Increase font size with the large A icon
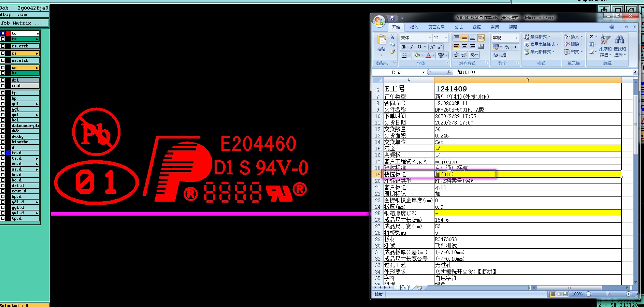Viewport: 644px width, 307px height. pyautogui.click(x=432, y=47)
